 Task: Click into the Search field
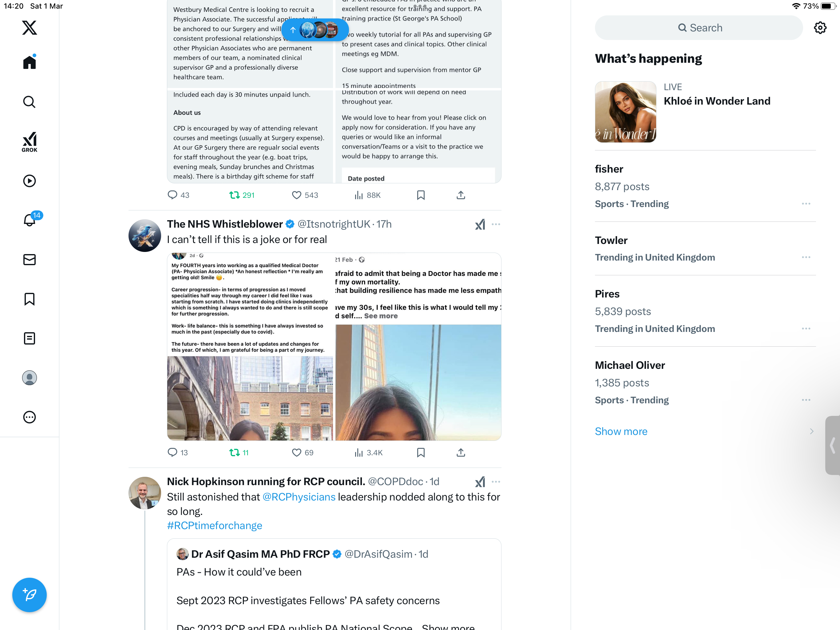698,28
